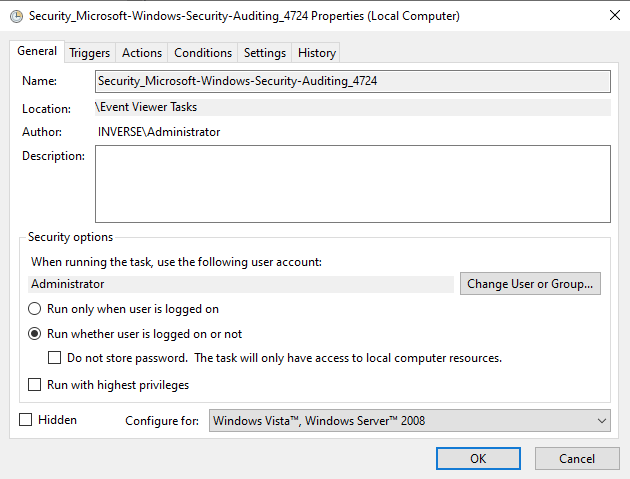Select Run only when user is logged on

35,309
